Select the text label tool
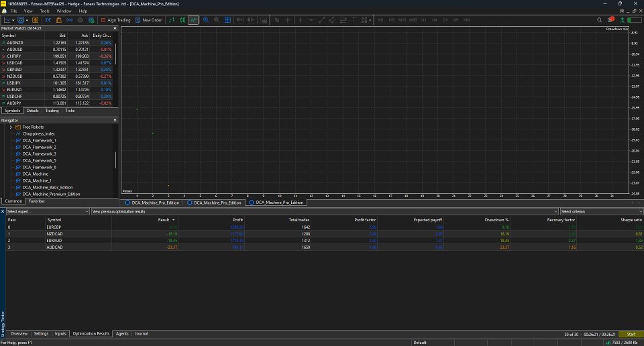The width and height of the screenshot is (644, 346). 354,19
